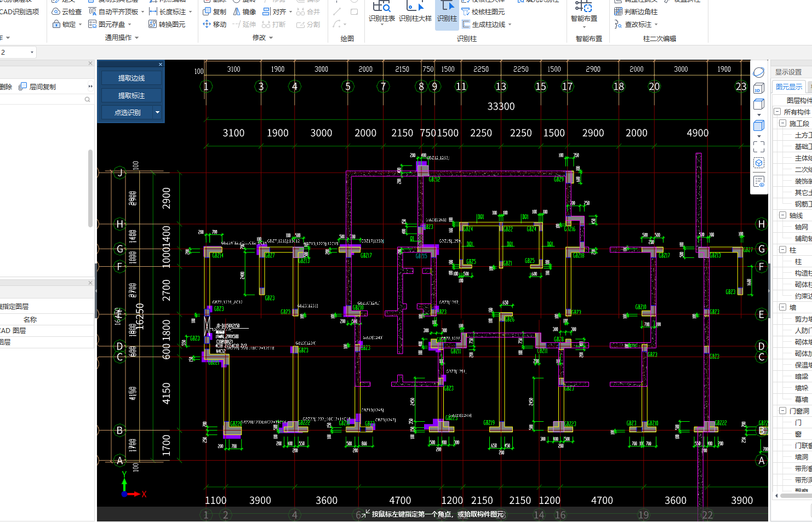Click the search icon in left panel field
Image resolution: width=812 pixels, height=522 pixels.
[87, 99]
